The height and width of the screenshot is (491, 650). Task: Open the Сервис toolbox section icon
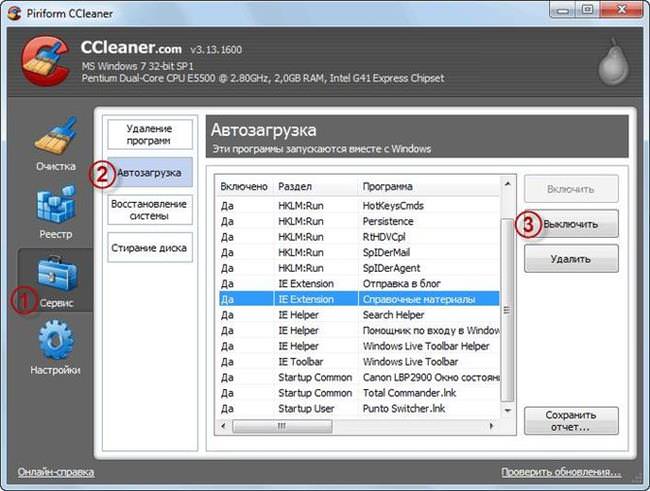(57, 273)
